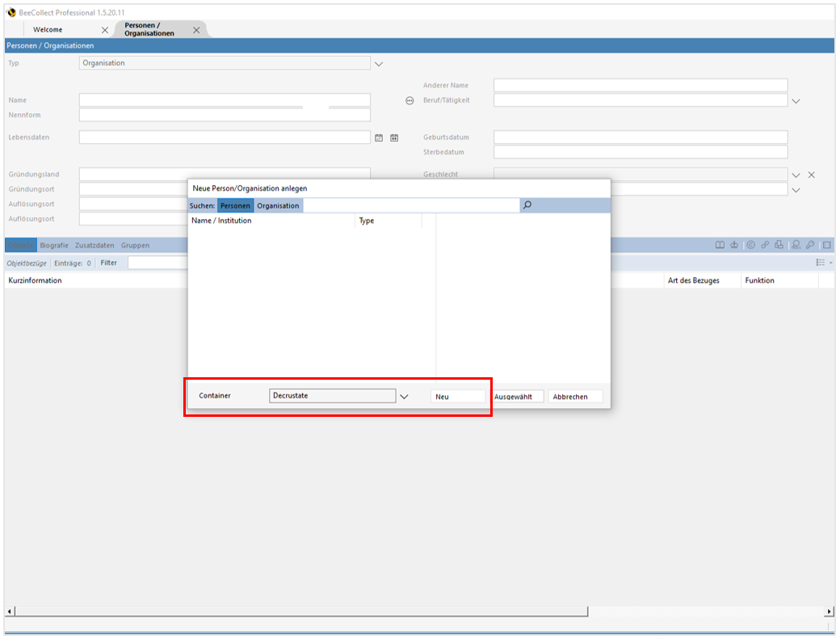This screenshot has width=840, height=639.
Task: Click the chain link icon in the toolbar
Action: (x=765, y=245)
